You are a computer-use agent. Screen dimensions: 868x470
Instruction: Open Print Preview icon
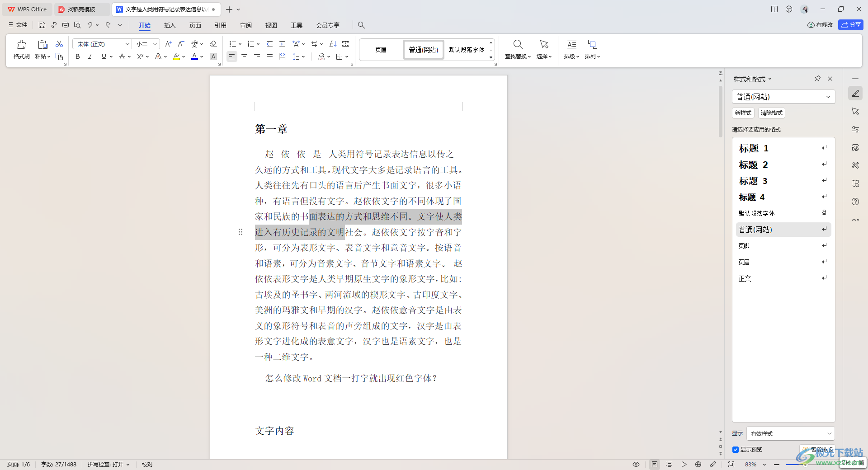click(x=77, y=25)
